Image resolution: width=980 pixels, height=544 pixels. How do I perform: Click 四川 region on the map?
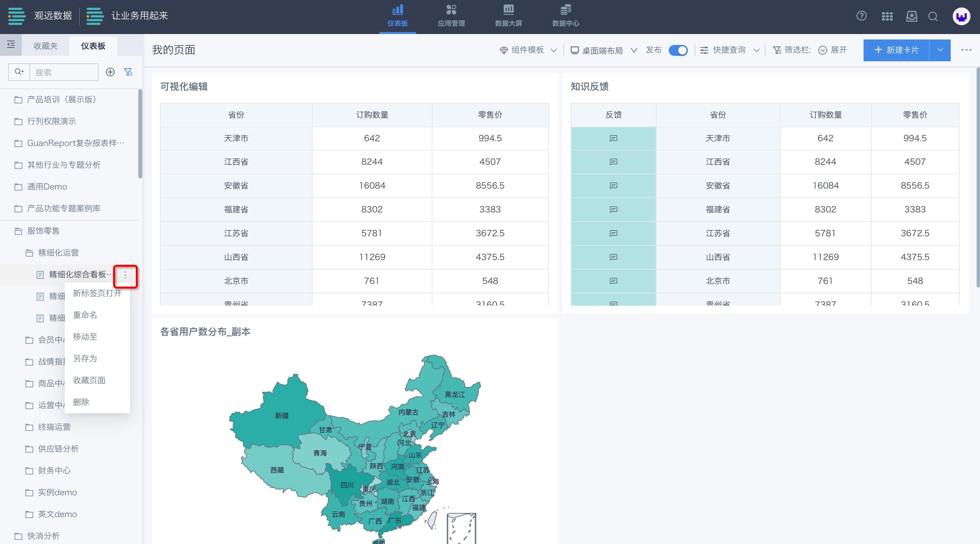pyautogui.click(x=347, y=485)
